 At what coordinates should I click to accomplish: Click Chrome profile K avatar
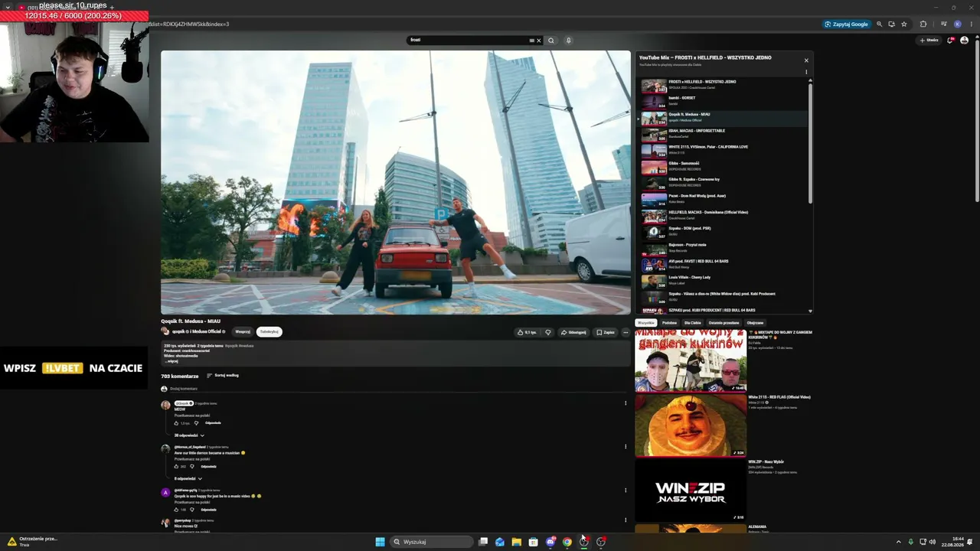(957, 24)
